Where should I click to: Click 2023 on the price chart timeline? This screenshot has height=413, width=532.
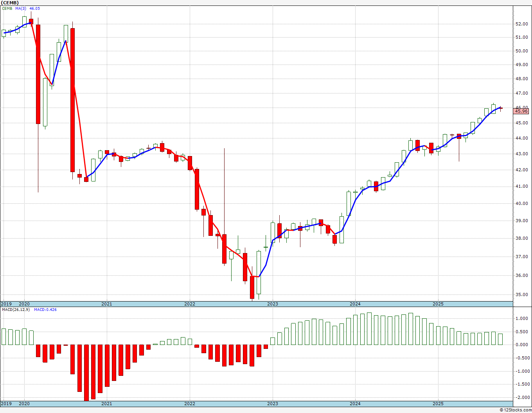pyautogui.click(x=273, y=304)
